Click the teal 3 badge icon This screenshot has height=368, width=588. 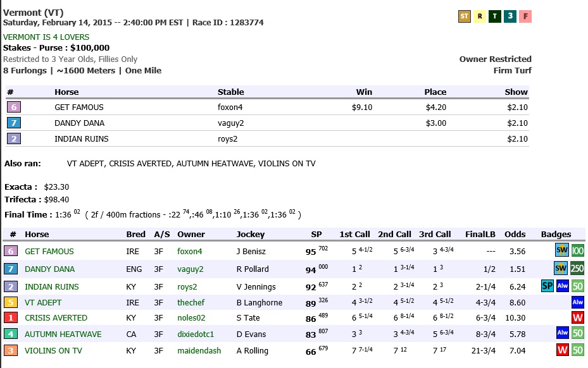tap(510, 16)
